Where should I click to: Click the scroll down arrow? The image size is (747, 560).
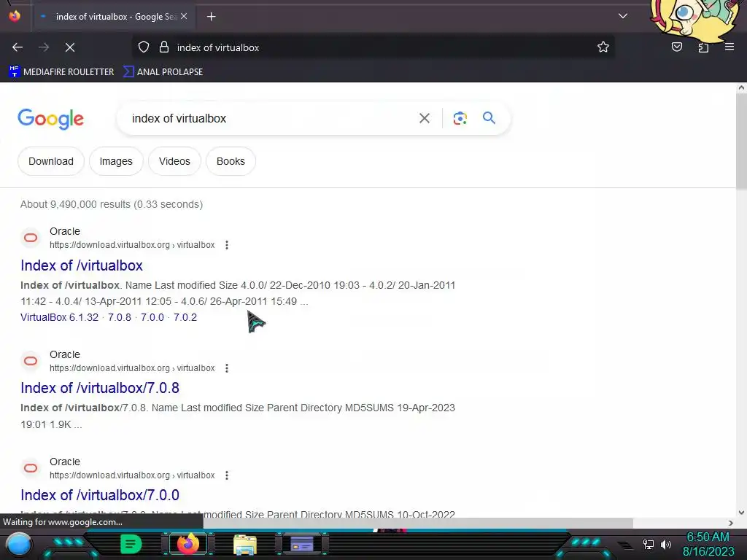(741, 513)
